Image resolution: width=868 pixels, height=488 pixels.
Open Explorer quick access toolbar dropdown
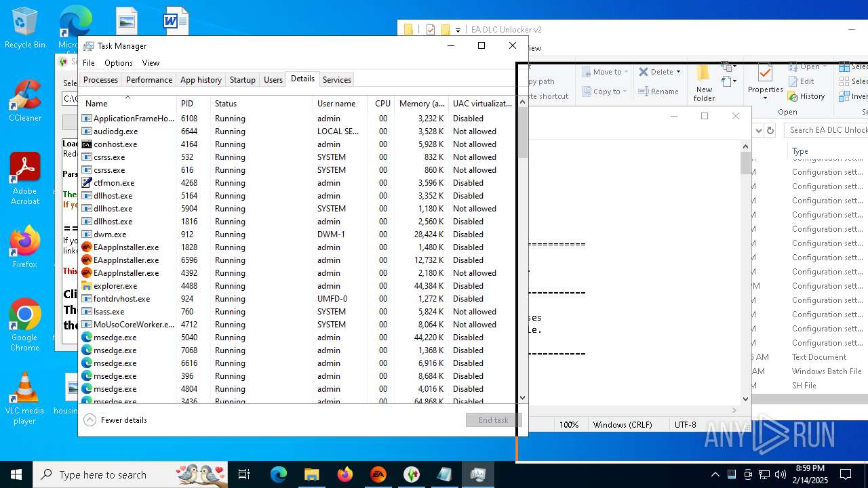458,30
